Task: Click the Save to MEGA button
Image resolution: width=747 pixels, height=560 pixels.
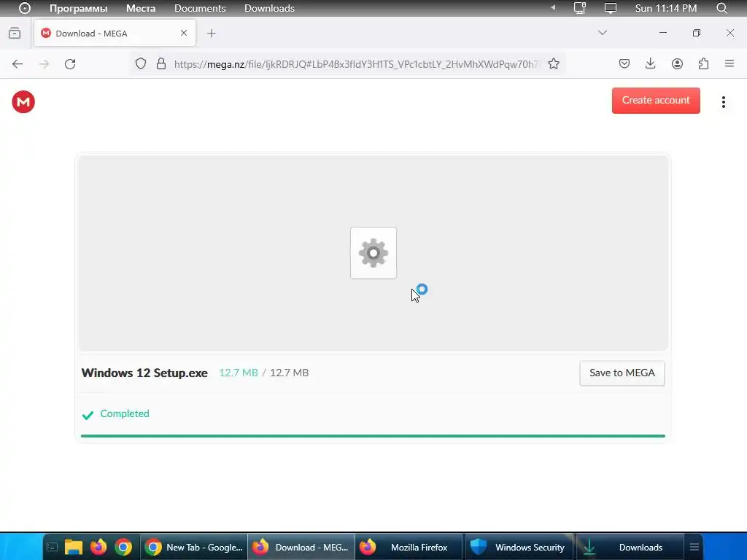Action: pyautogui.click(x=622, y=373)
